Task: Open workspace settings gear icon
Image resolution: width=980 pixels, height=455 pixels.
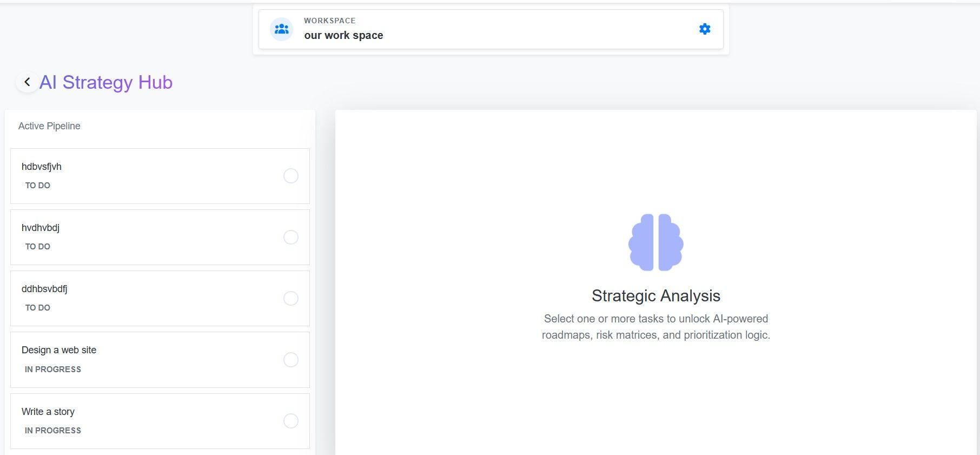Action: [704, 29]
